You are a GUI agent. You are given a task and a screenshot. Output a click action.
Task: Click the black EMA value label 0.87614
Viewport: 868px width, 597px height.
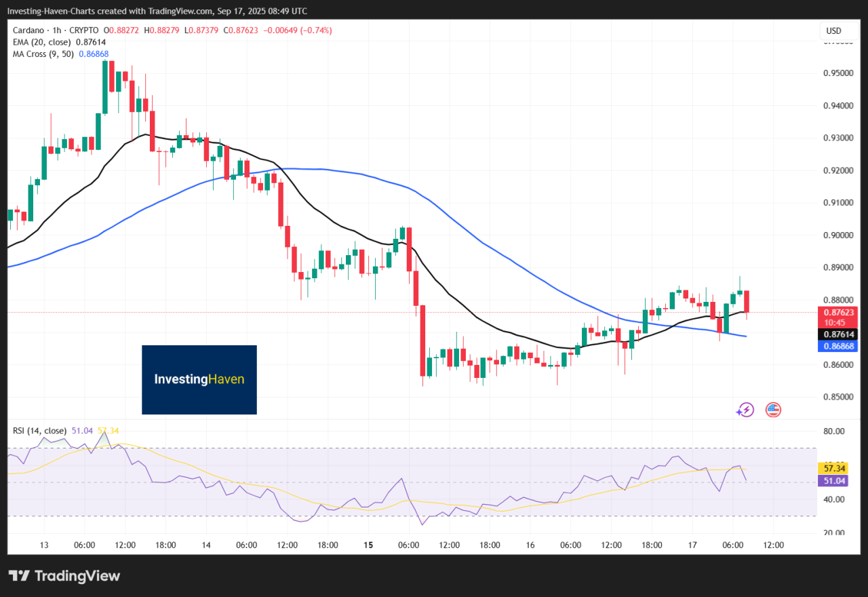[x=839, y=334]
